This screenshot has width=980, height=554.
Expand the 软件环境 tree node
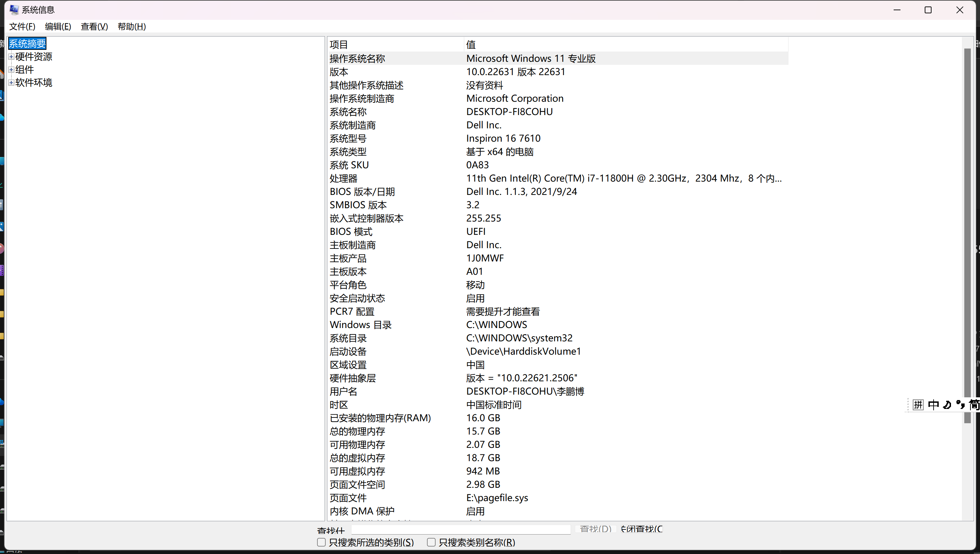(x=11, y=83)
